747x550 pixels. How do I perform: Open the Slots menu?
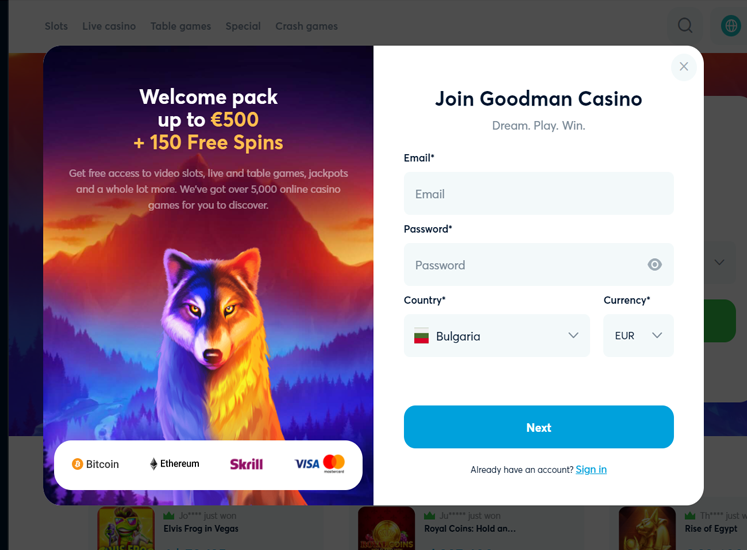point(56,26)
